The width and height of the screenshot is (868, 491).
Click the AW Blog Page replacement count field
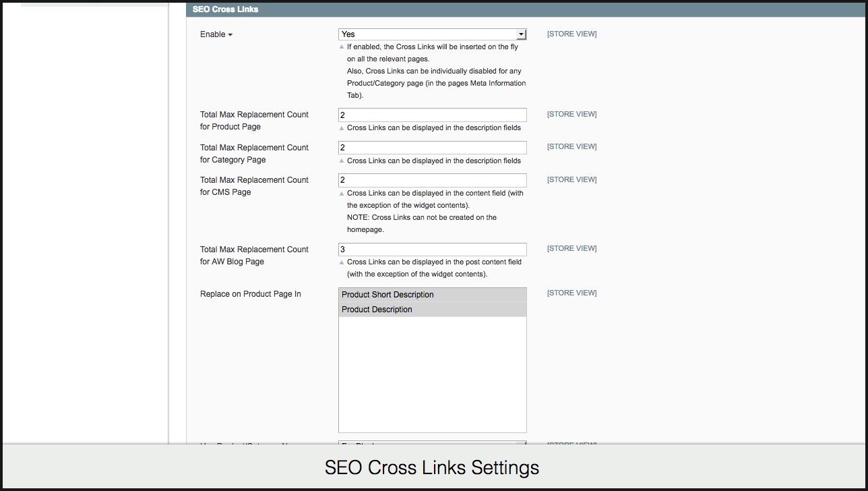tap(432, 250)
